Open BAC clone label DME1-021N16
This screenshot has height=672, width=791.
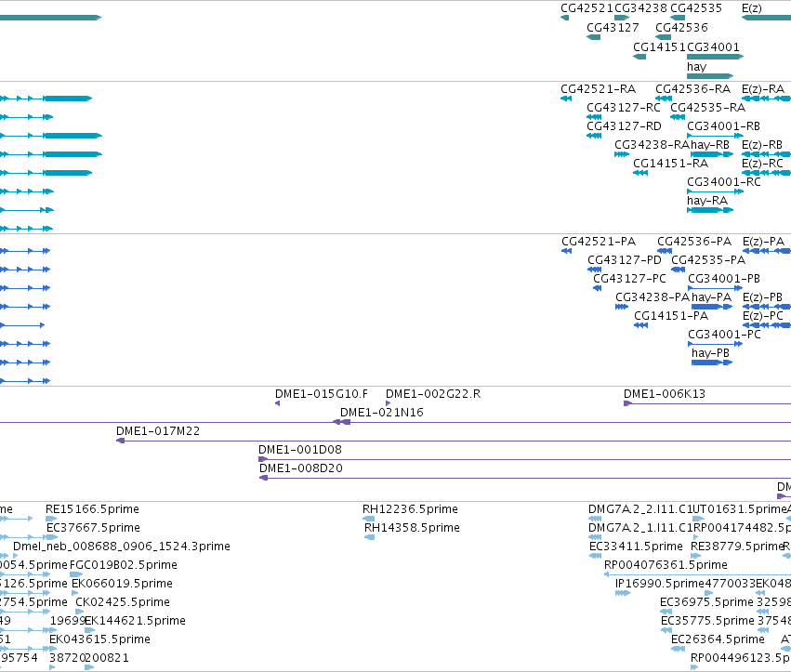382,413
